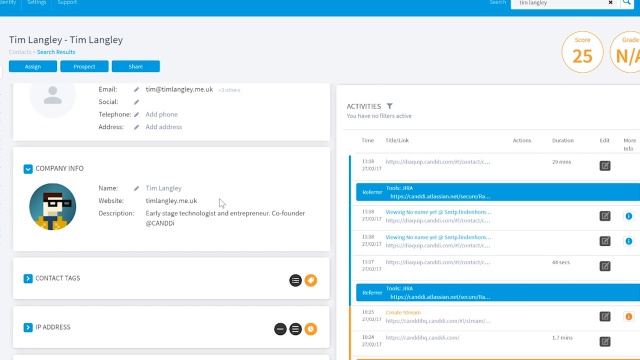Click '44 secs' duration value

[x=561, y=262]
